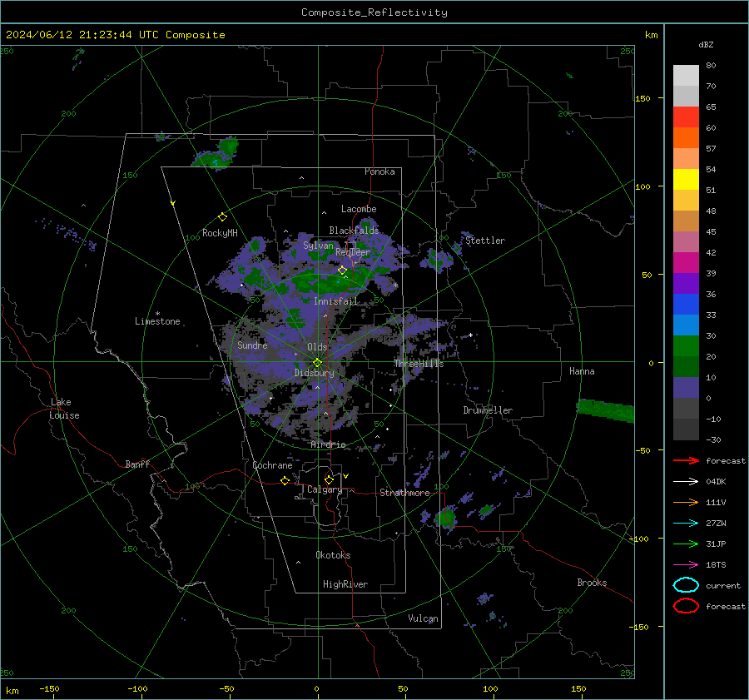This screenshot has width=749, height=700.
Task: Click the yellow radar marker at Didsbury
Action: [x=318, y=363]
